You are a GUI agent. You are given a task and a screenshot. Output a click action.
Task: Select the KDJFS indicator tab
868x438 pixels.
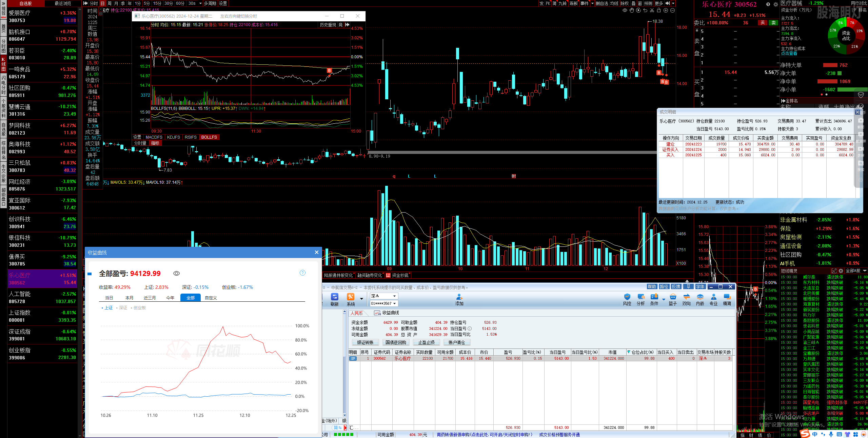click(x=174, y=137)
